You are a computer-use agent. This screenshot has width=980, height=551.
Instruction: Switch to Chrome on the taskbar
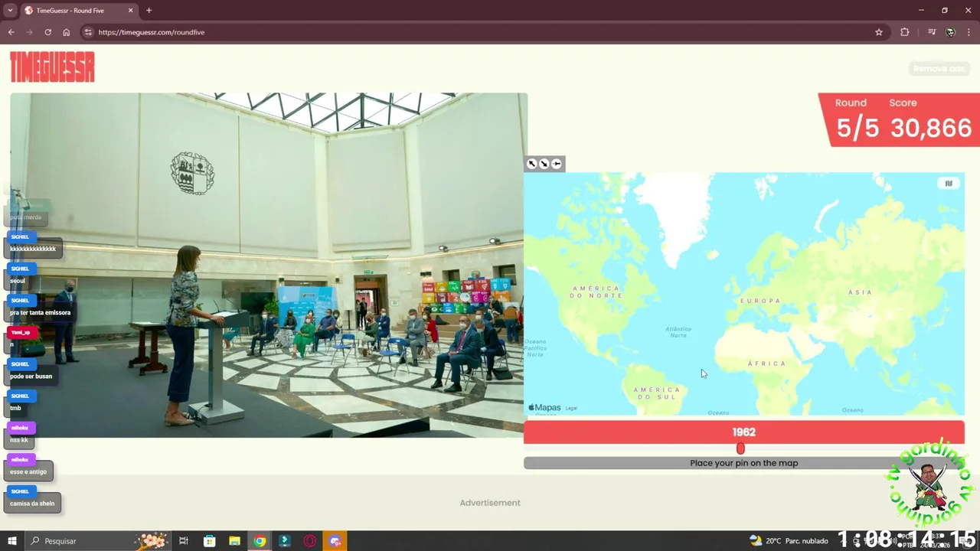coord(260,540)
